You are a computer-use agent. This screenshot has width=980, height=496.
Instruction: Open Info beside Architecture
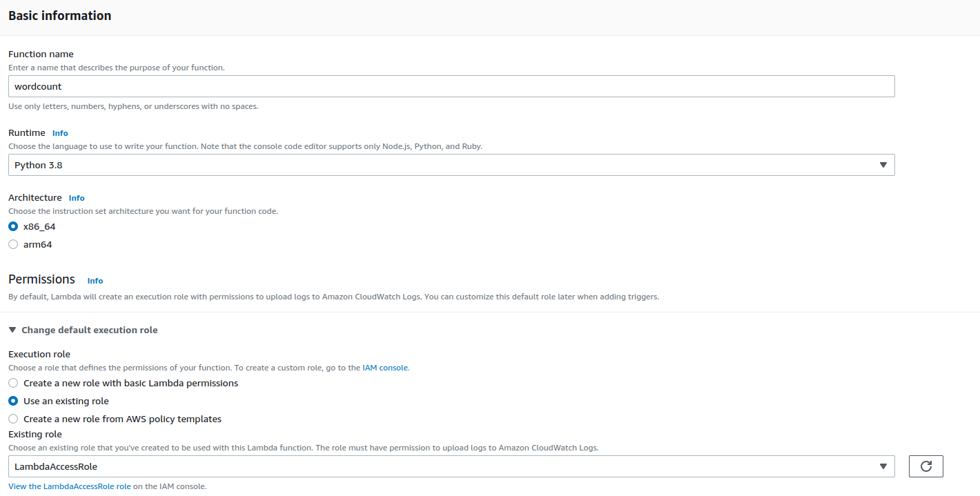pos(76,198)
